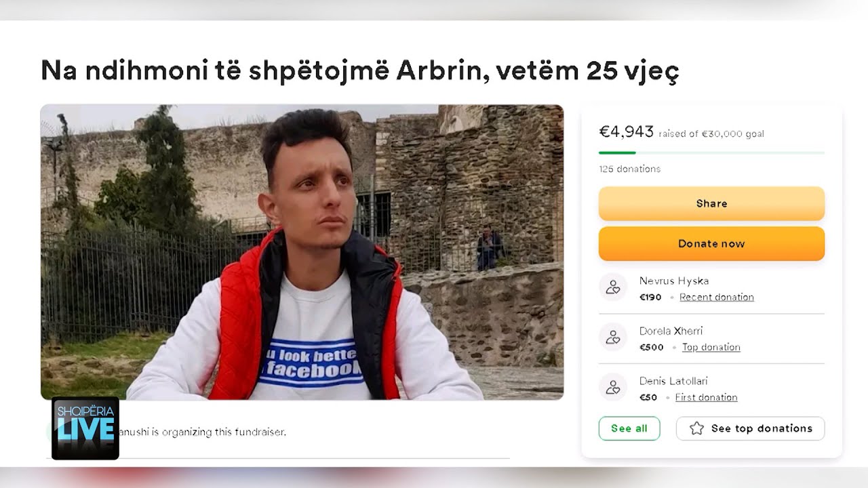Click the Share button
This screenshot has width=868, height=488.
[711, 203]
